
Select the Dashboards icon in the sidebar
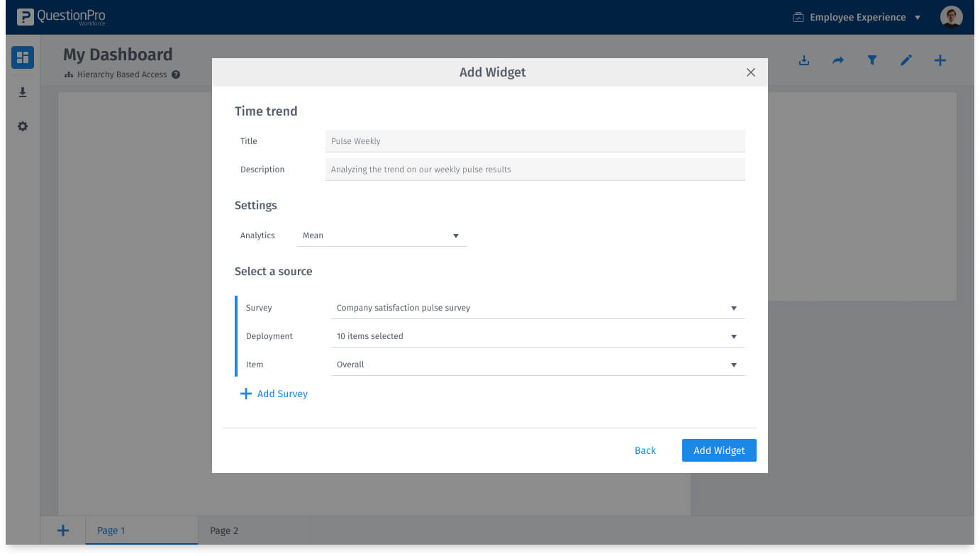tap(22, 57)
